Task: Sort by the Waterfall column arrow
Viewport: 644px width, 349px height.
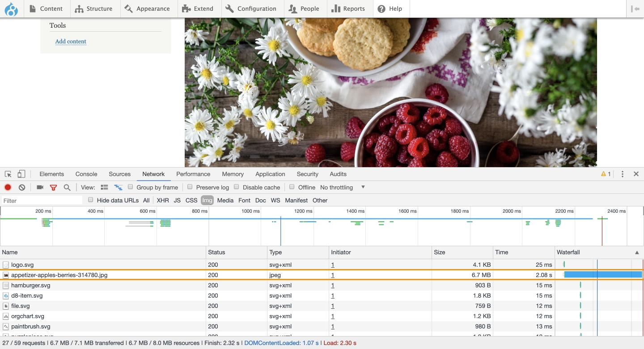Action: pyautogui.click(x=637, y=252)
